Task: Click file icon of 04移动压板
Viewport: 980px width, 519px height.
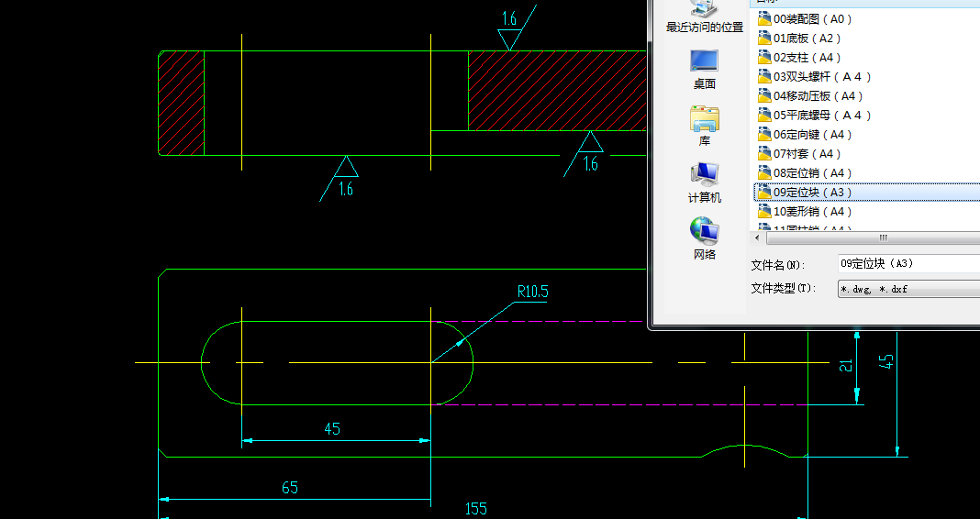Action: (x=764, y=95)
